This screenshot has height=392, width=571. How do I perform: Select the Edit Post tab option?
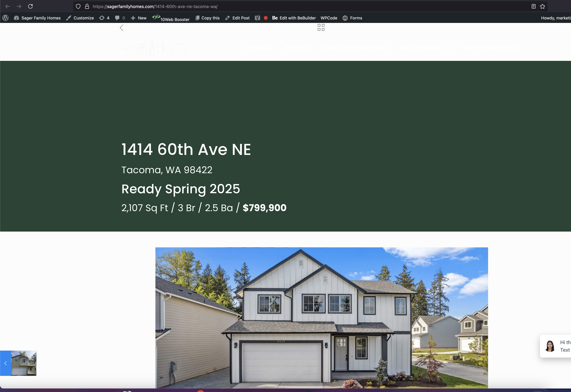(x=238, y=18)
